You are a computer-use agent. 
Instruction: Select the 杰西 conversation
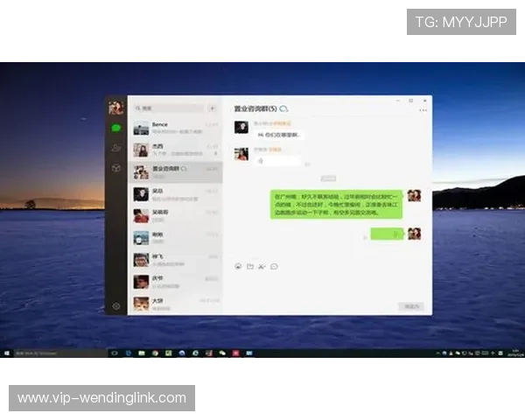[x=175, y=149]
